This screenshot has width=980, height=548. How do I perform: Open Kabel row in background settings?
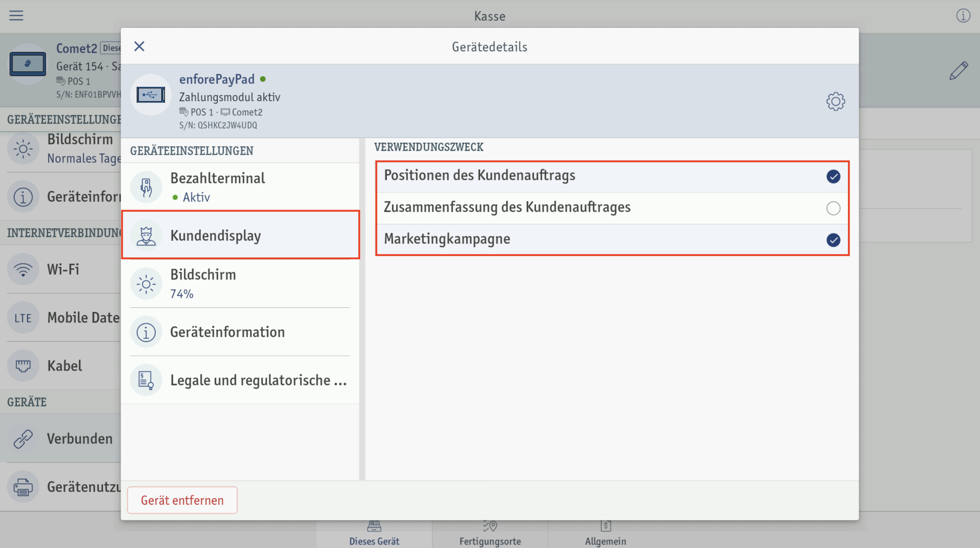tap(61, 366)
